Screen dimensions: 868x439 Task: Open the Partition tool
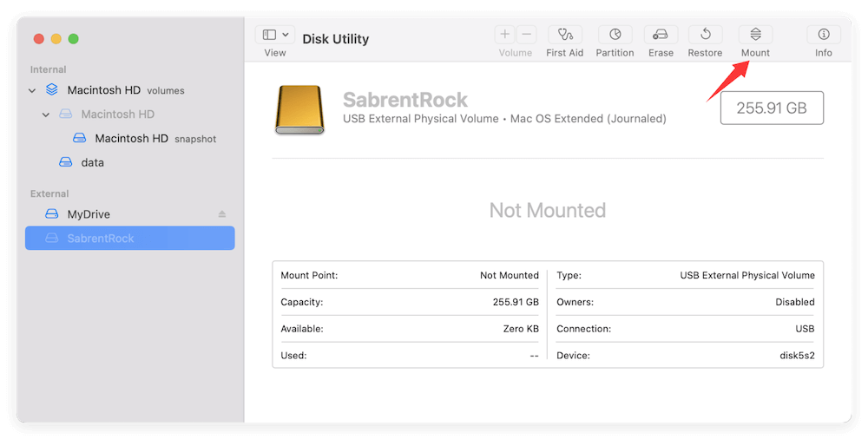615,35
